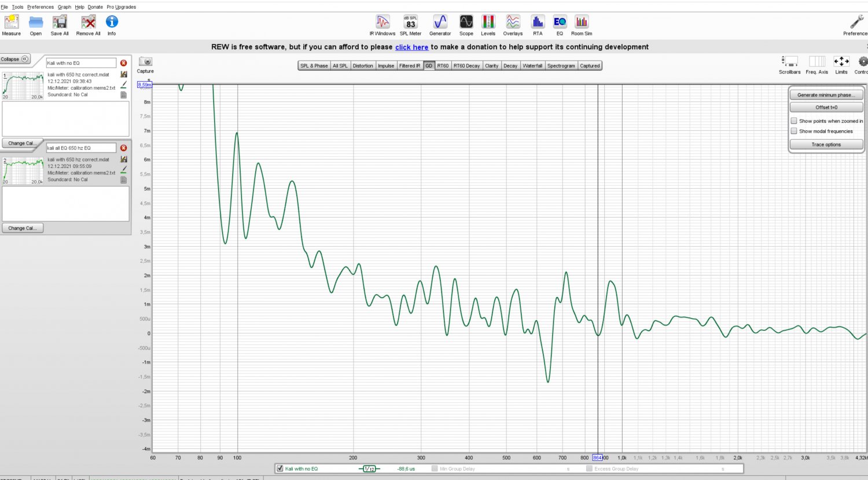This screenshot has width=868, height=480.
Task: Open notes icon for second measurement
Action: click(x=124, y=179)
